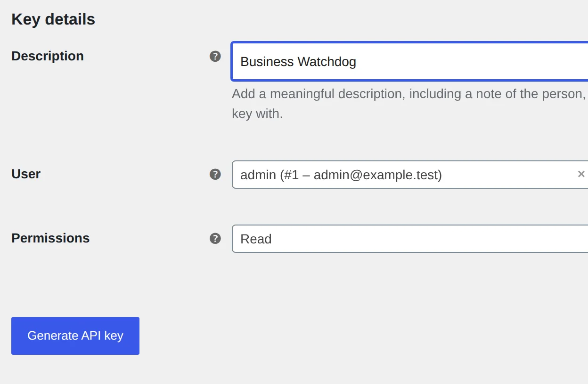Select the Permissions field label

tap(50, 238)
